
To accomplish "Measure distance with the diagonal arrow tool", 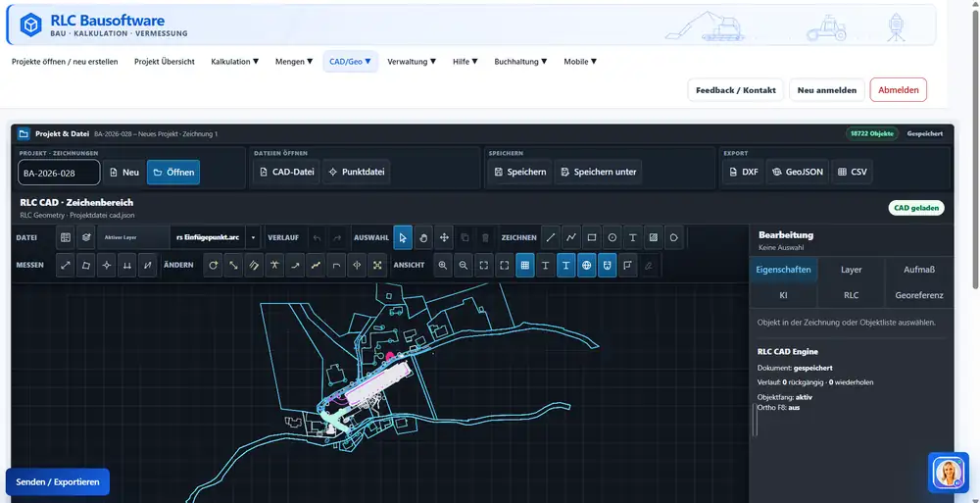I will point(66,266).
